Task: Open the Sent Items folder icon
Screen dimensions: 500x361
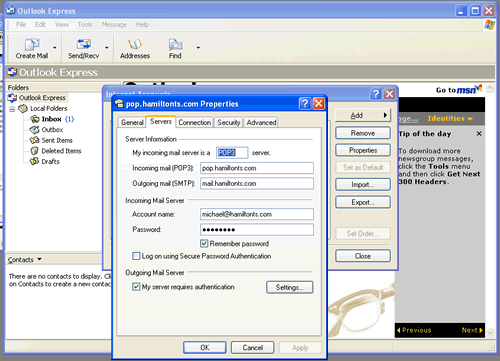Action: tap(34, 140)
